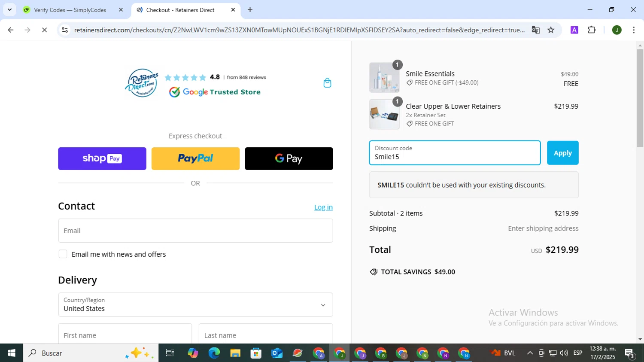Viewport: 644px width, 362px height.
Task: Open the Chrome profile avatar J
Action: [617, 30]
